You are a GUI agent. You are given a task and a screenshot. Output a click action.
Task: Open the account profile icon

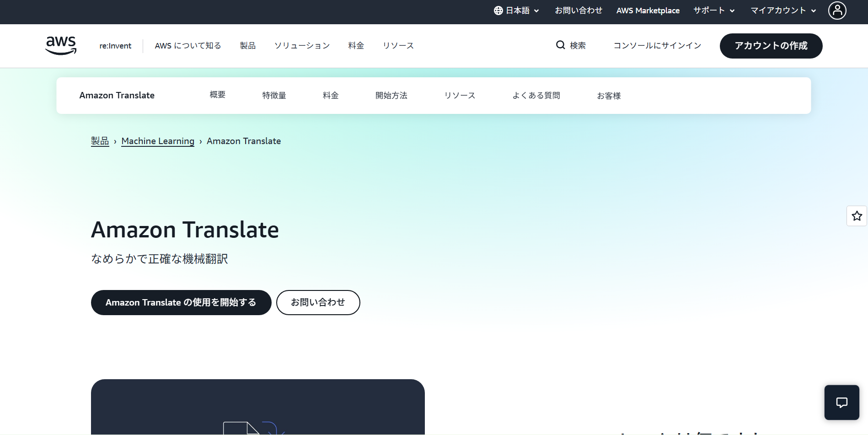(x=837, y=11)
